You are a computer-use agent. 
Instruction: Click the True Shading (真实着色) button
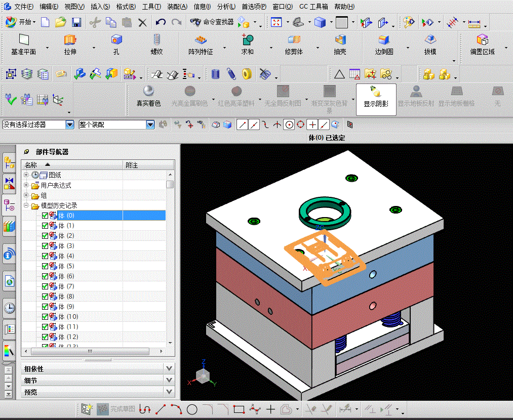coord(148,96)
